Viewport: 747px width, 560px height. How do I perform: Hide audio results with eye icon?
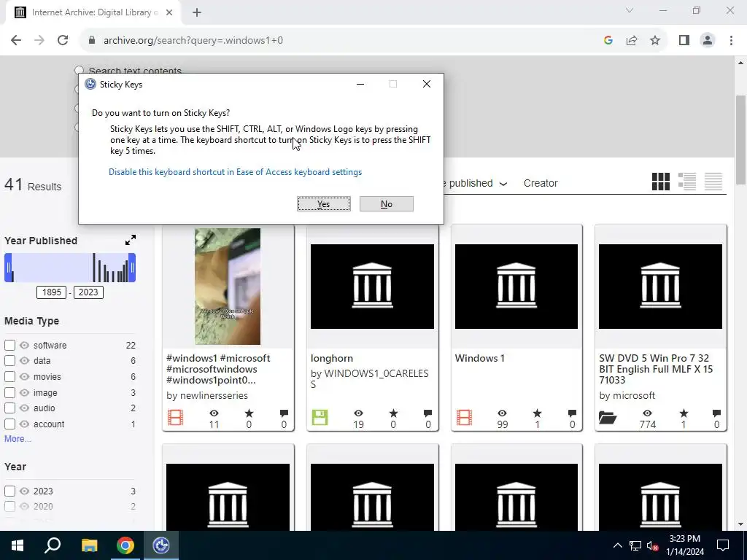pyautogui.click(x=24, y=408)
